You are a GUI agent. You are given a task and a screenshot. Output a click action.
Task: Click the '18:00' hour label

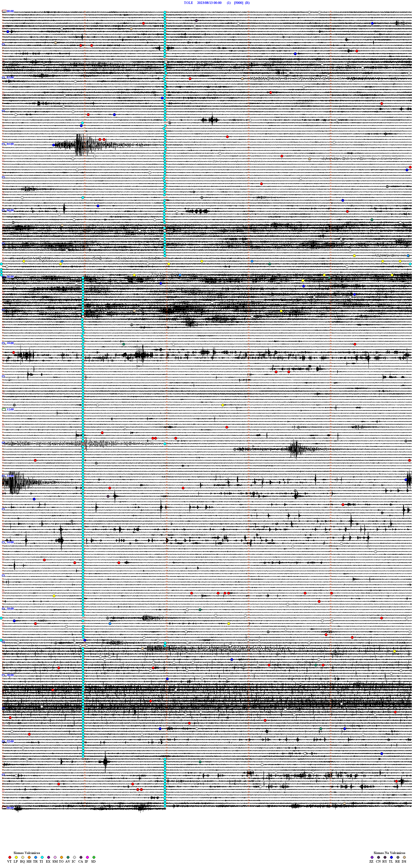tap(10, 609)
